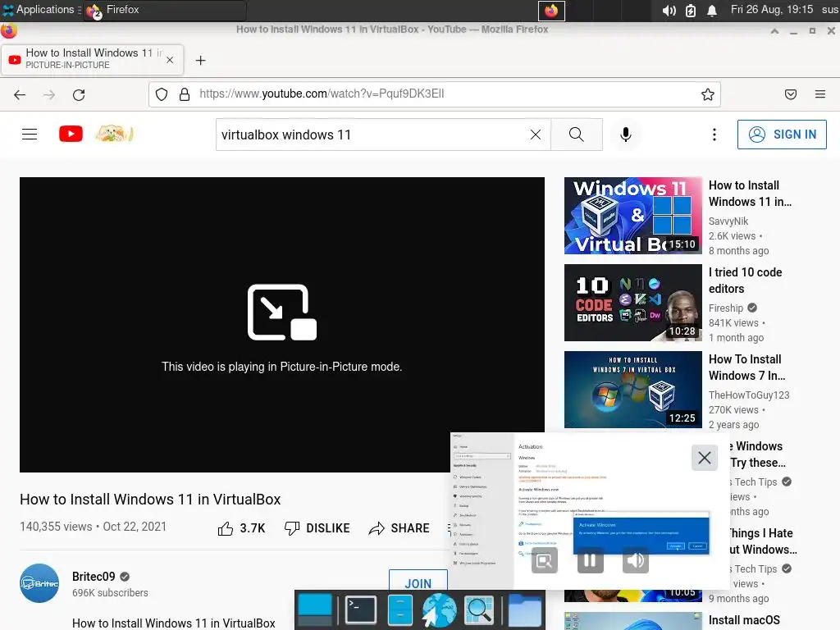Viewport: 840px width, 630px height.
Task: Pause the Picture-in-Picture video
Action: click(590, 560)
